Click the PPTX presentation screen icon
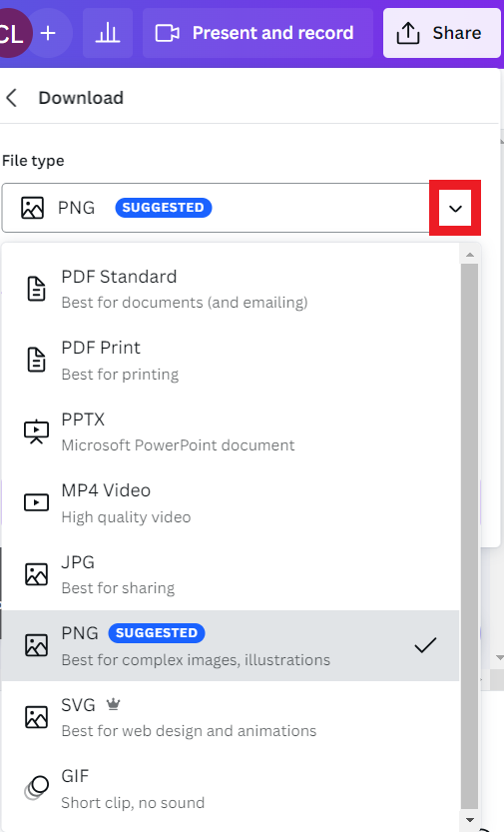This screenshot has height=832, width=504. 37,431
